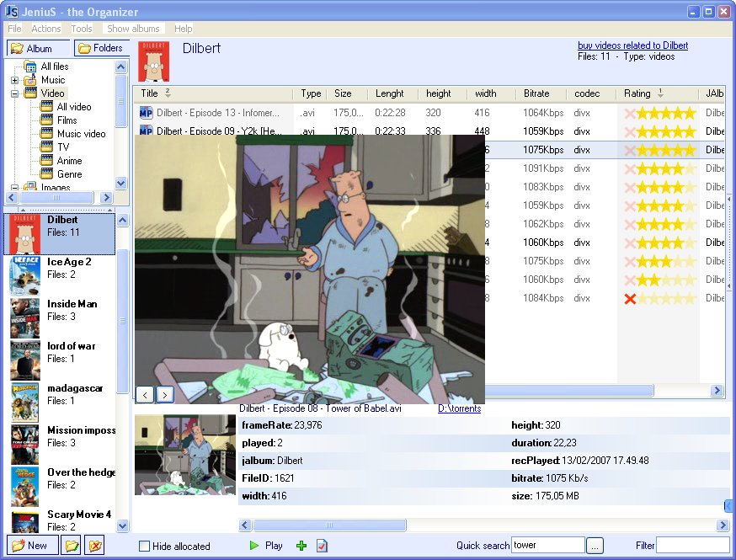The image size is (736, 560).
Task: Click the red X on 1084Kbps row
Action: [x=630, y=299]
